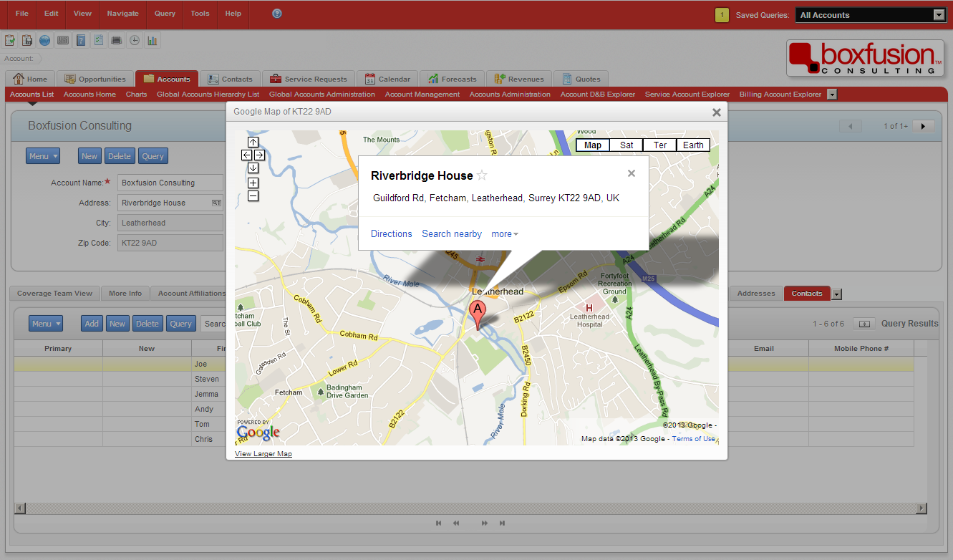Click the blue help circle in menu bar
The width and height of the screenshot is (953, 560).
tap(277, 14)
